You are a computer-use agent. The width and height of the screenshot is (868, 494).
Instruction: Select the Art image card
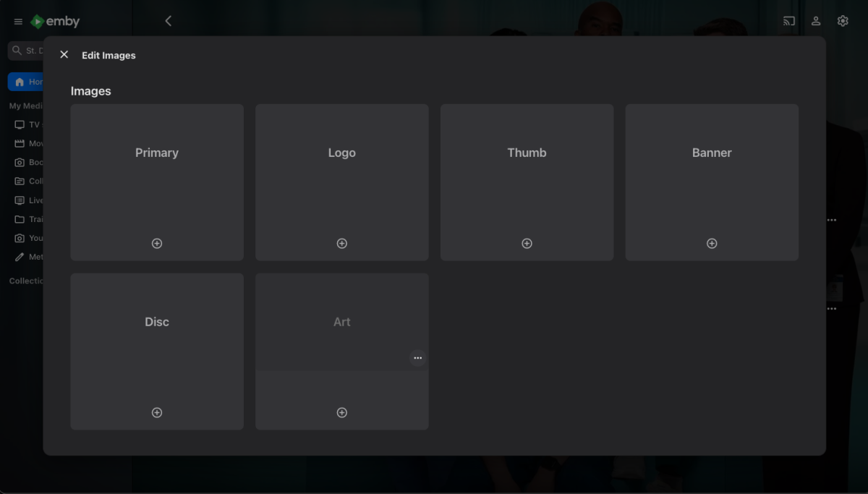pos(342,352)
